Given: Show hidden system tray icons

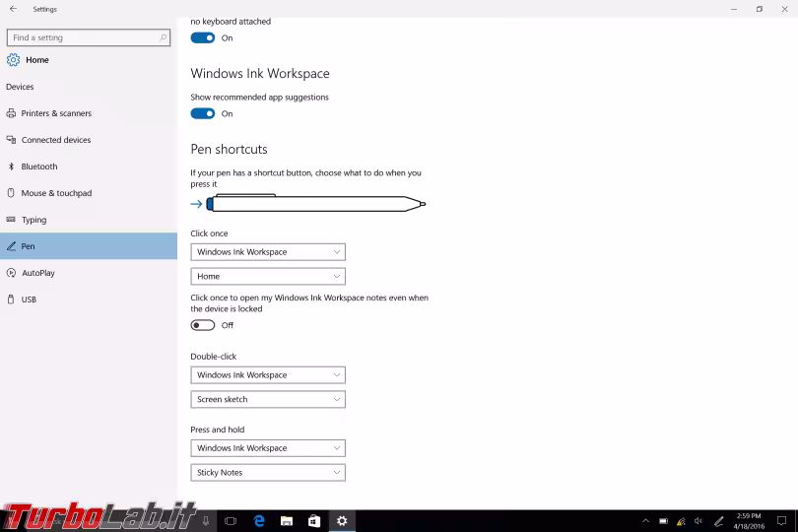Looking at the screenshot, I should point(645,521).
